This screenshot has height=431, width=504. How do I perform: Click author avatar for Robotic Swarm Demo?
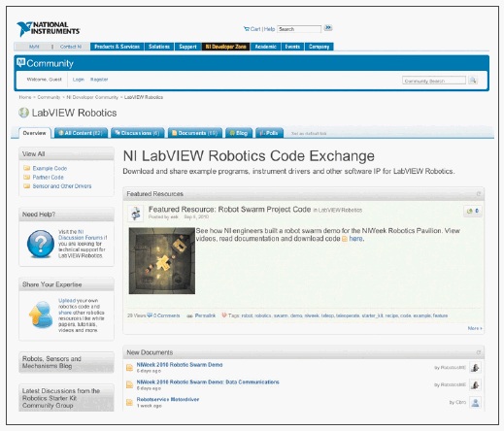tap(475, 368)
